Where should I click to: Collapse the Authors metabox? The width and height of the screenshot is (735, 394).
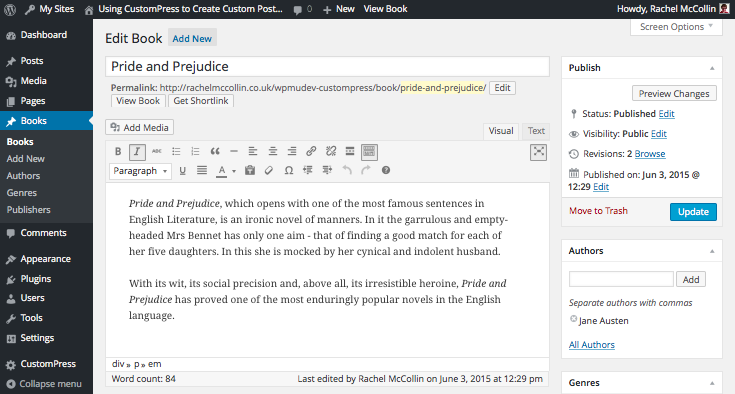(712, 252)
